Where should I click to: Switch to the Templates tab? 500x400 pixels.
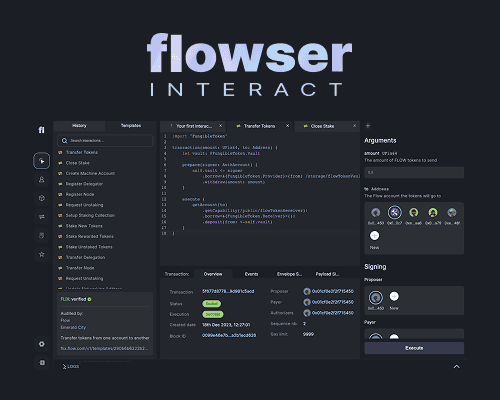(x=131, y=126)
